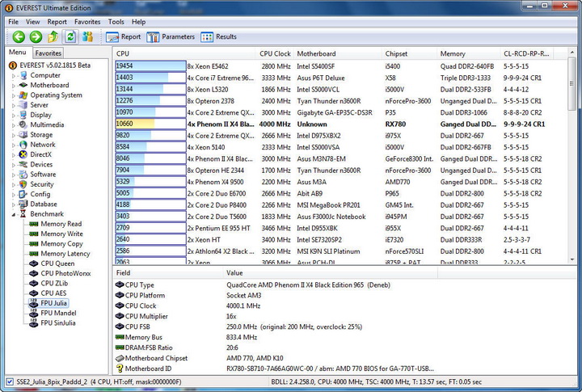
Task: Select the Software icon in tree
Action: coord(23,175)
